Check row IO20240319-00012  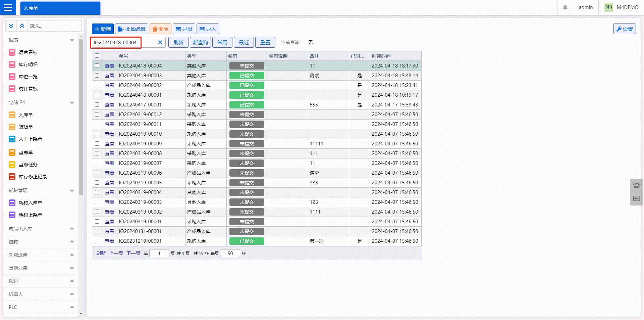point(97,115)
